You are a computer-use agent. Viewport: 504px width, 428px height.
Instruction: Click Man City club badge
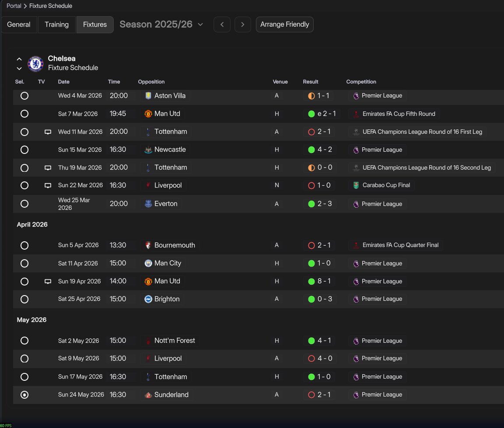coord(148,263)
